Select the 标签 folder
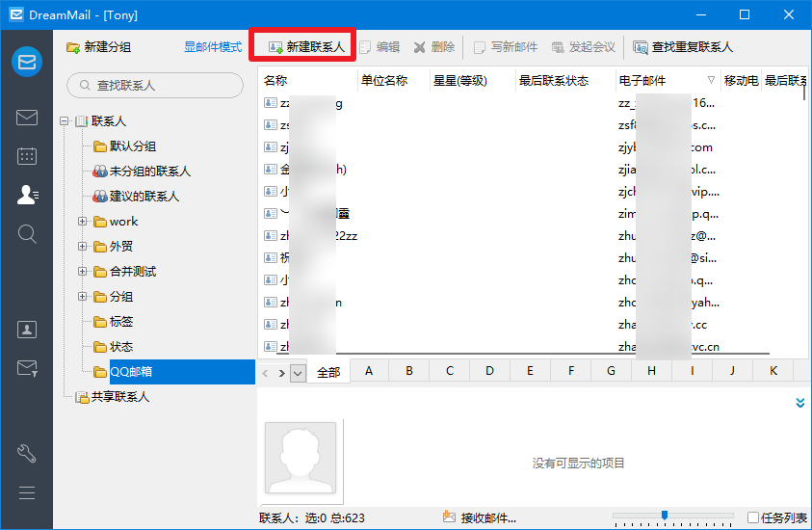This screenshot has height=530, width=812. coord(114,321)
